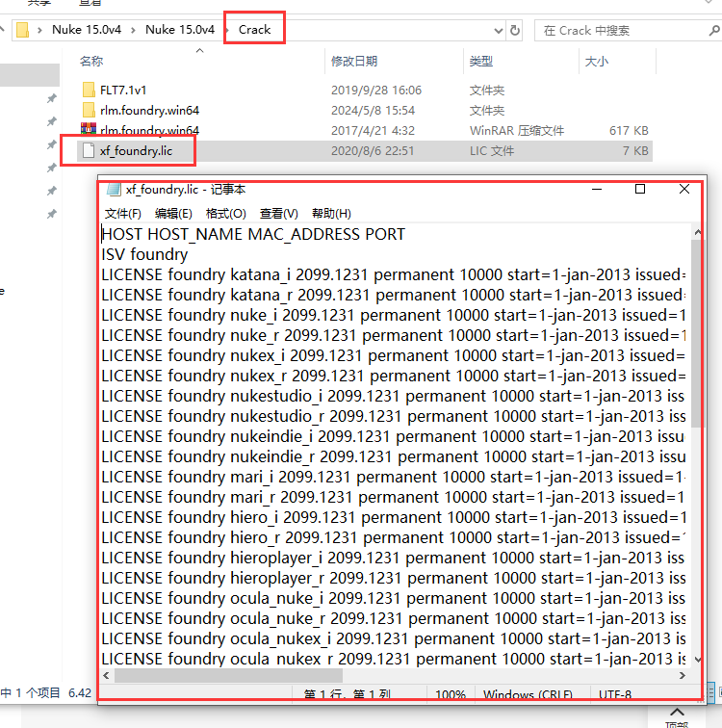The width and height of the screenshot is (722, 728).
Task: Open the 查看(V) menu in Notepad
Action: [x=278, y=214]
